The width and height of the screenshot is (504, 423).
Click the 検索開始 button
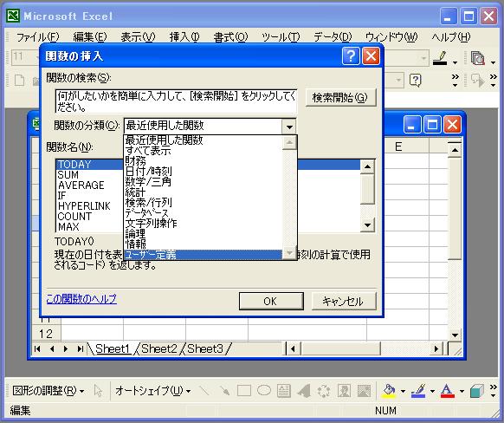coord(340,97)
